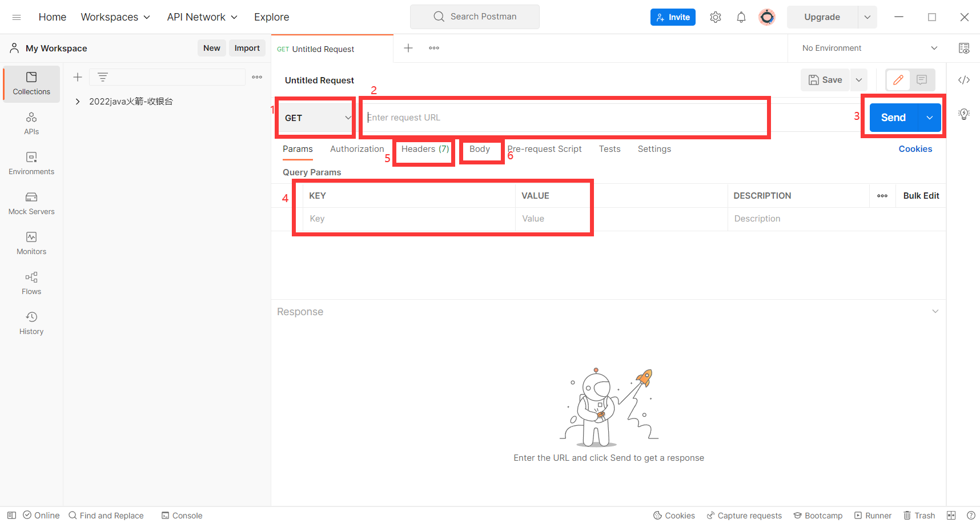Image resolution: width=980 pixels, height=523 pixels.
Task: Open History sidebar section
Action: click(x=31, y=324)
